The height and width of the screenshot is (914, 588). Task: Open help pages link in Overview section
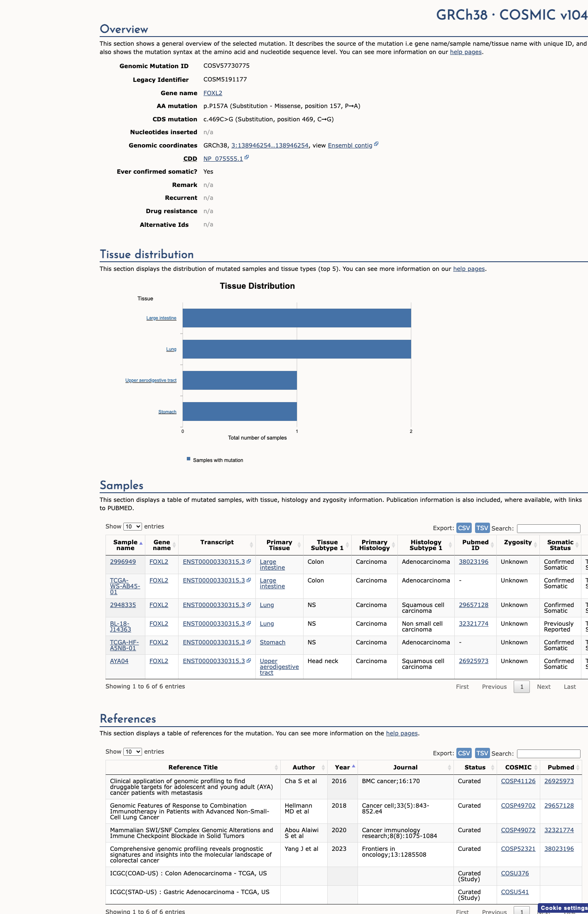point(466,52)
